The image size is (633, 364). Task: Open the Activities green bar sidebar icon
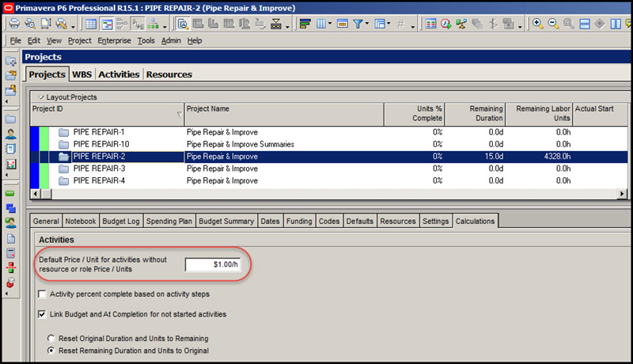tap(10, 193)
